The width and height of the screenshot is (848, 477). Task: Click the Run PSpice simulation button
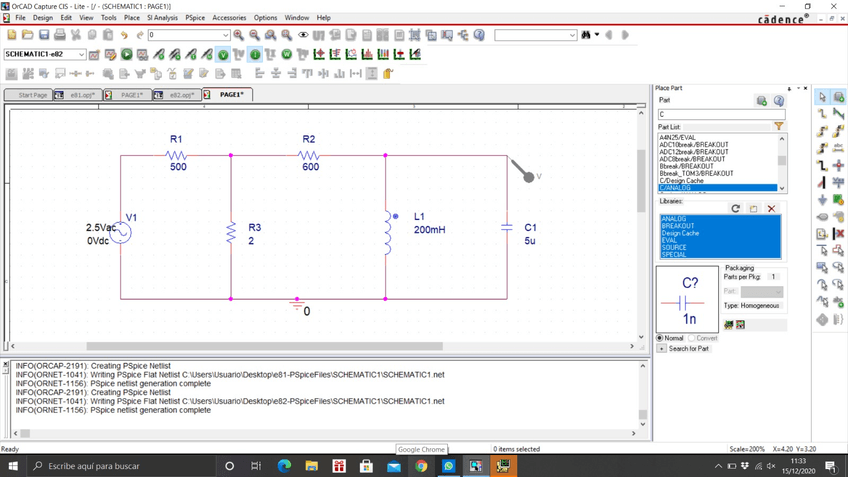127,54
